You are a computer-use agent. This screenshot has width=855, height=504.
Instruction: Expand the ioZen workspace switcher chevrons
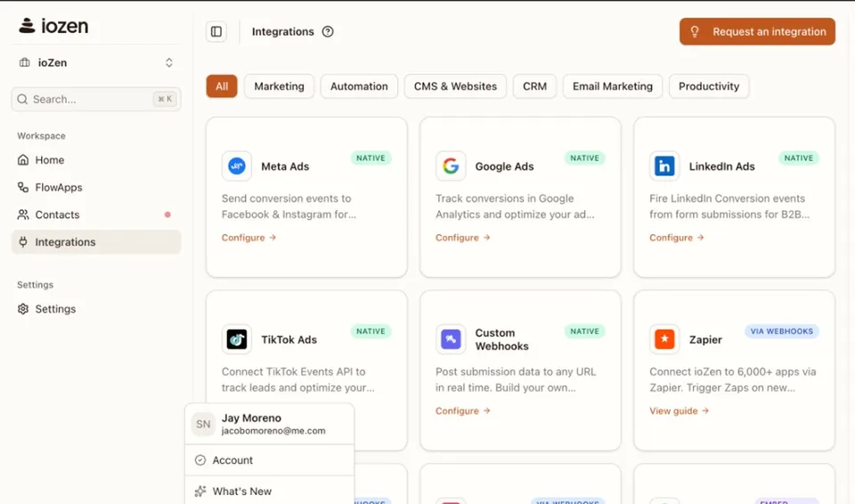(169, 62)
